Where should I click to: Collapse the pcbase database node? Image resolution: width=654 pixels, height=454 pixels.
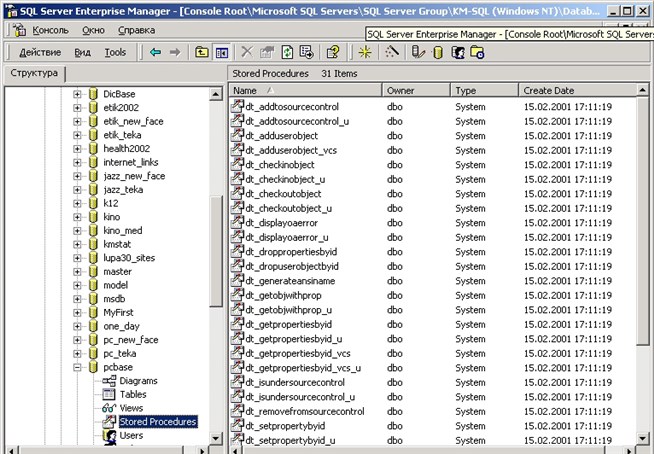(78, 367)
